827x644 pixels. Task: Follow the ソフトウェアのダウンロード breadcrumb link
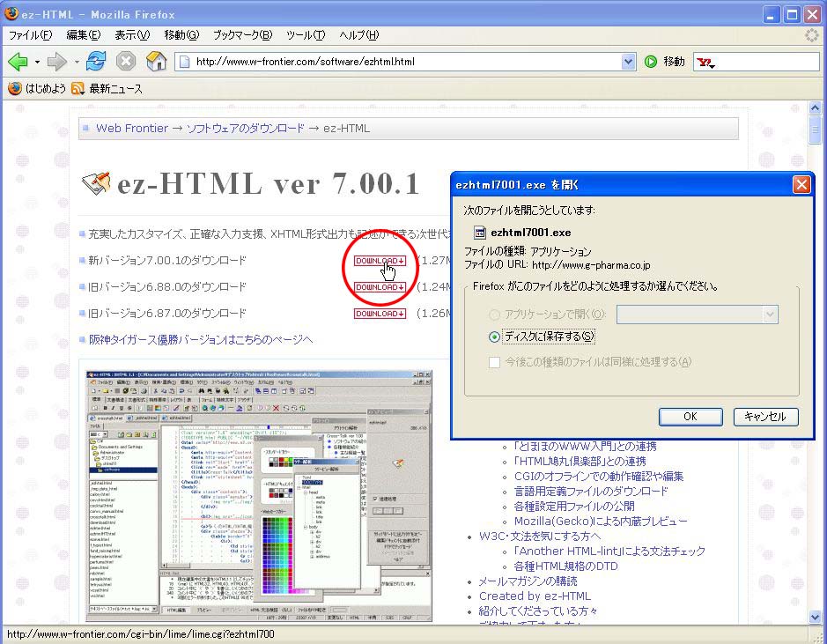tap(245, 128)
